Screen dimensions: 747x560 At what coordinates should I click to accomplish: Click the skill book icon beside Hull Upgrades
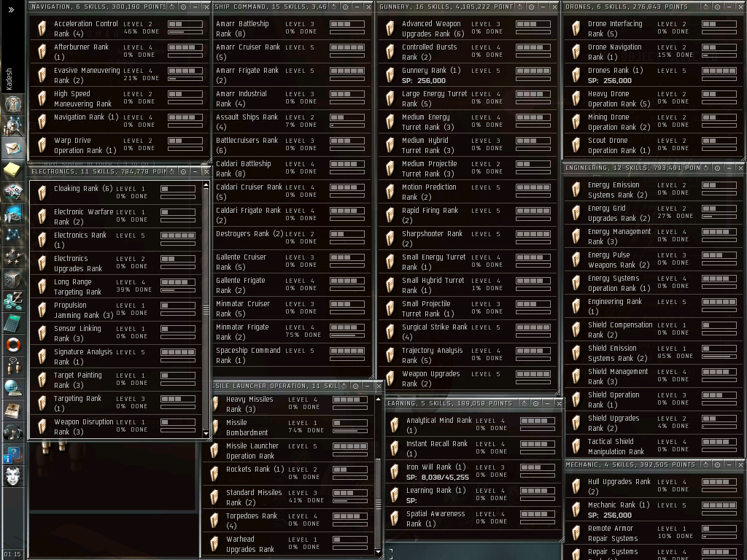coord(576,486)
